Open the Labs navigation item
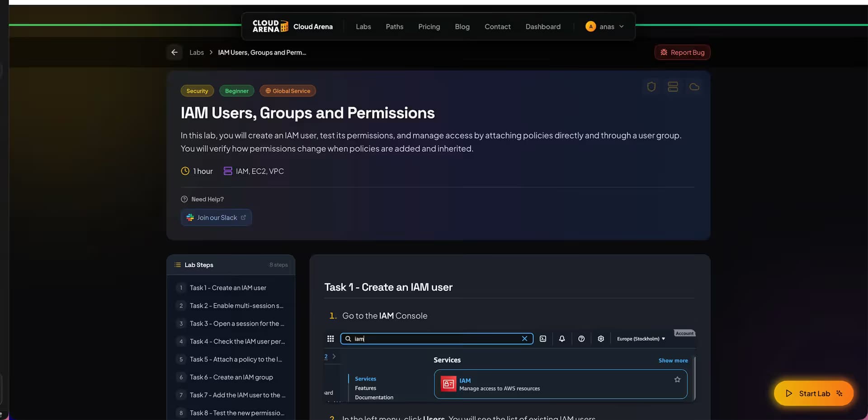The width and height of the screenshot is (868, 420). 363,27
